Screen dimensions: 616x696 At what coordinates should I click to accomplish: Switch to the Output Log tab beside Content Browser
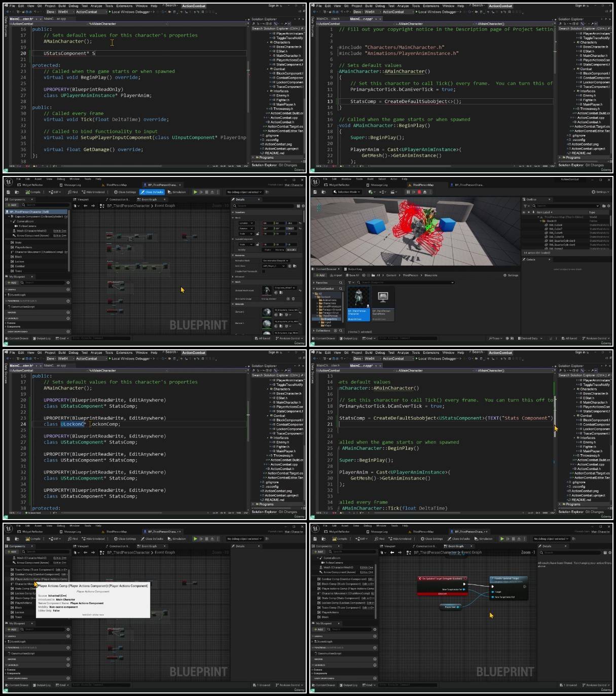353,269
